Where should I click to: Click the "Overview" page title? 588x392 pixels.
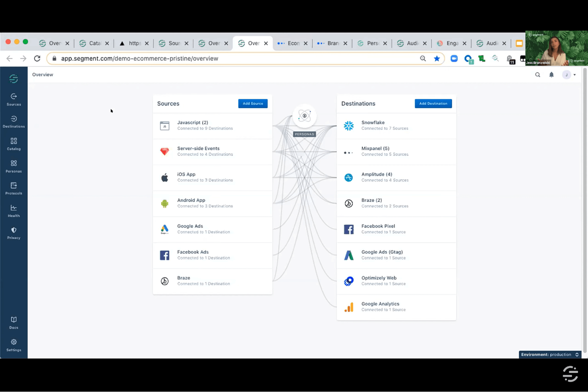coord(43,75)
